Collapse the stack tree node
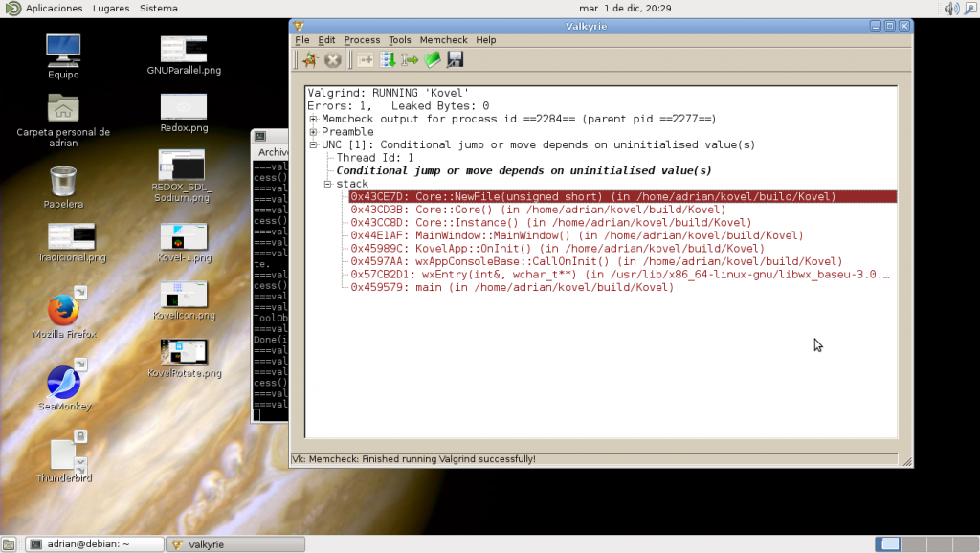The image size is (980, 553). click(x=327, y=184)
